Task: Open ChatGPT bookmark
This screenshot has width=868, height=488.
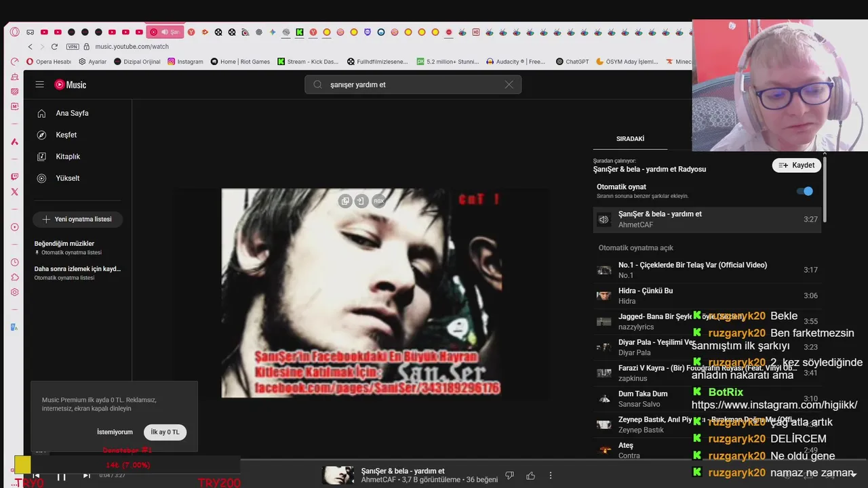Action: [x=572, y=62]
